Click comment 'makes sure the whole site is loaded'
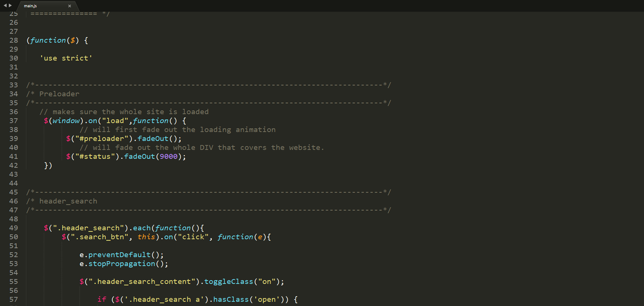 [x=124, y=112]
